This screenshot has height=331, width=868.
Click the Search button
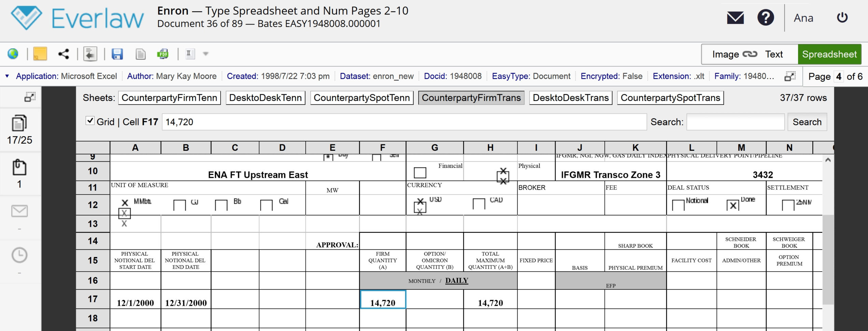[x=807, y=122]
